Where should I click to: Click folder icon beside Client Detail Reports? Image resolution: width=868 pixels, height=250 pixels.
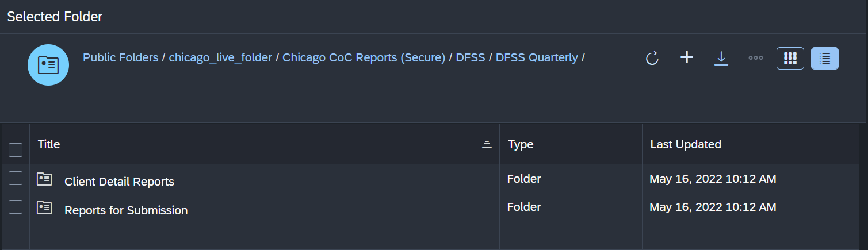44,179
